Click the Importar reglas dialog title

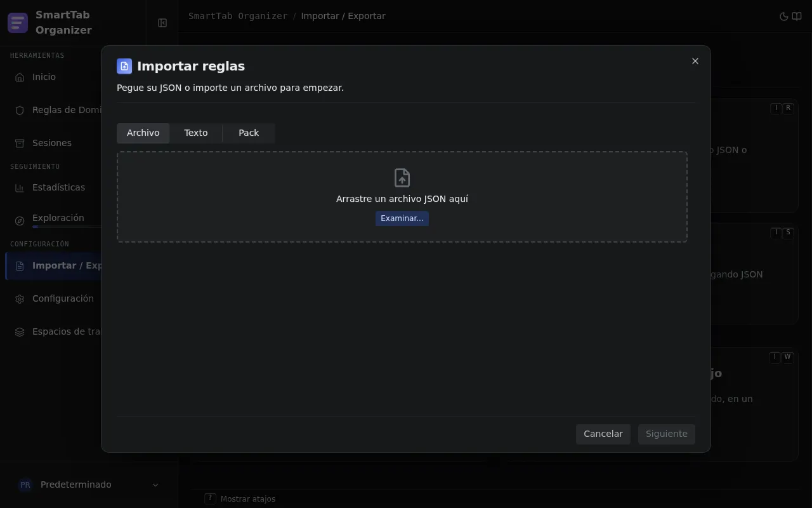click(x=191, y=66)
